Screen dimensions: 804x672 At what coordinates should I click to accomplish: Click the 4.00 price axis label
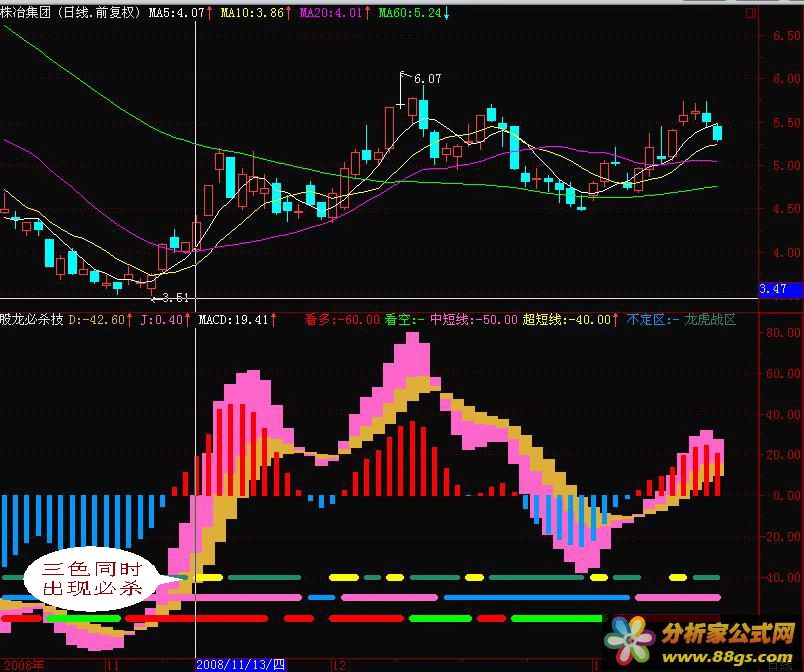[x=786, y=252]
